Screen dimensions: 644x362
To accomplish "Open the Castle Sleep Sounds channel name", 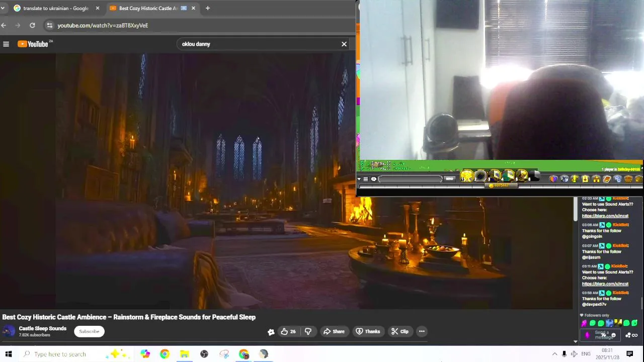I will point(43,328).
